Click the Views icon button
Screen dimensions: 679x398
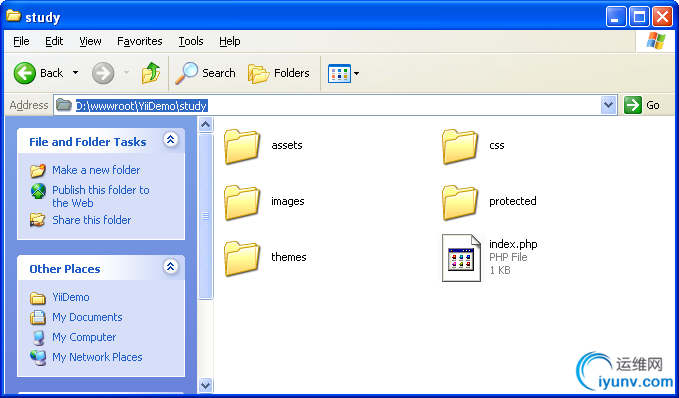coord(340,73)
